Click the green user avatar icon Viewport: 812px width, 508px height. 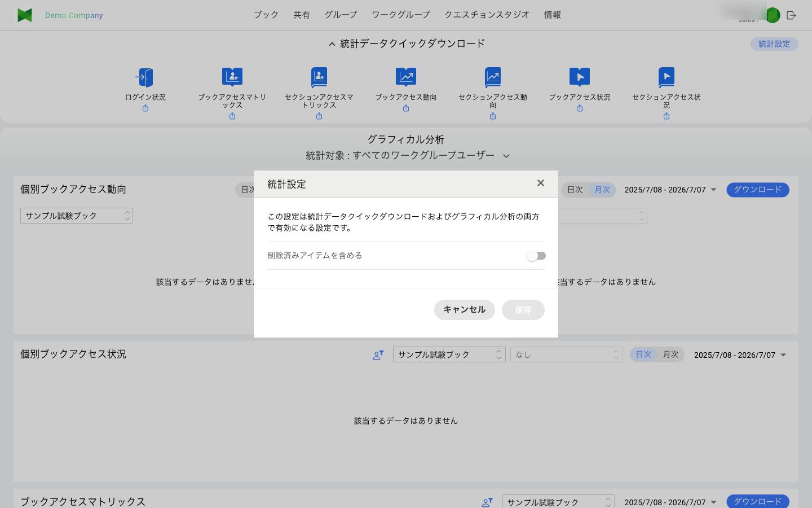coord(773,15)
